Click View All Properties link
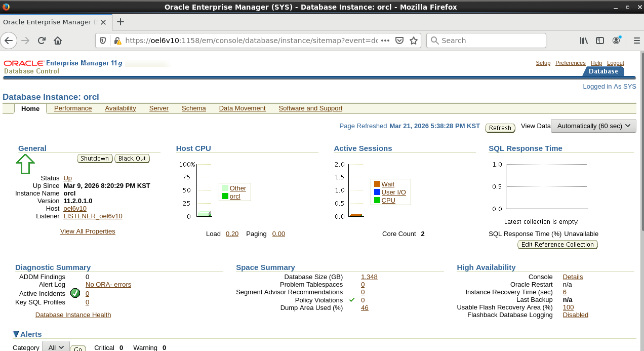Image resolution: width=644 pixels, height=351 pixels. [x=88, y=231]
